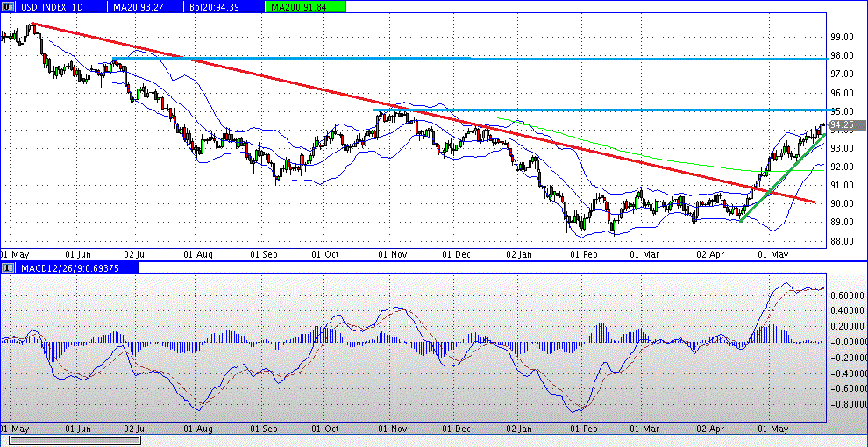
Task: Click the 95.00 price axis label
Action: [842, 111]
